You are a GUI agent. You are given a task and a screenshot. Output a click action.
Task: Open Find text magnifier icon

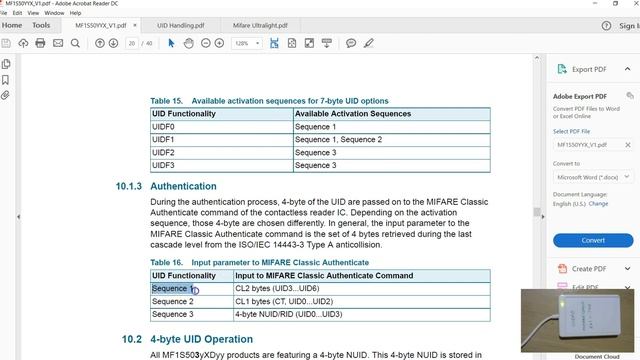pyautogui.click(x=75, y=43)
